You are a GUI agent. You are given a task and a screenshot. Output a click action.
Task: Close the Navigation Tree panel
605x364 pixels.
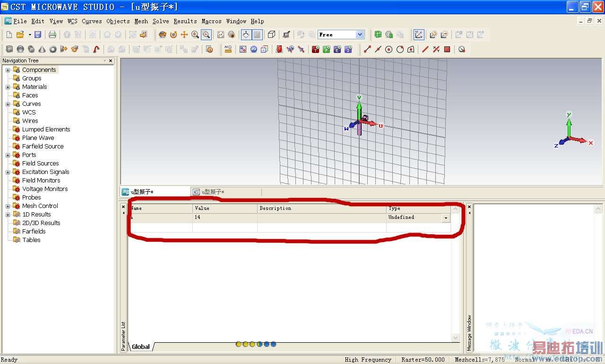coord(111,61)
